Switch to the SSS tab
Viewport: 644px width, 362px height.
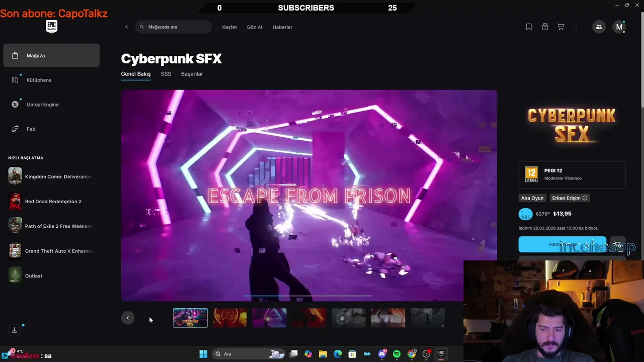pos(166,74)
